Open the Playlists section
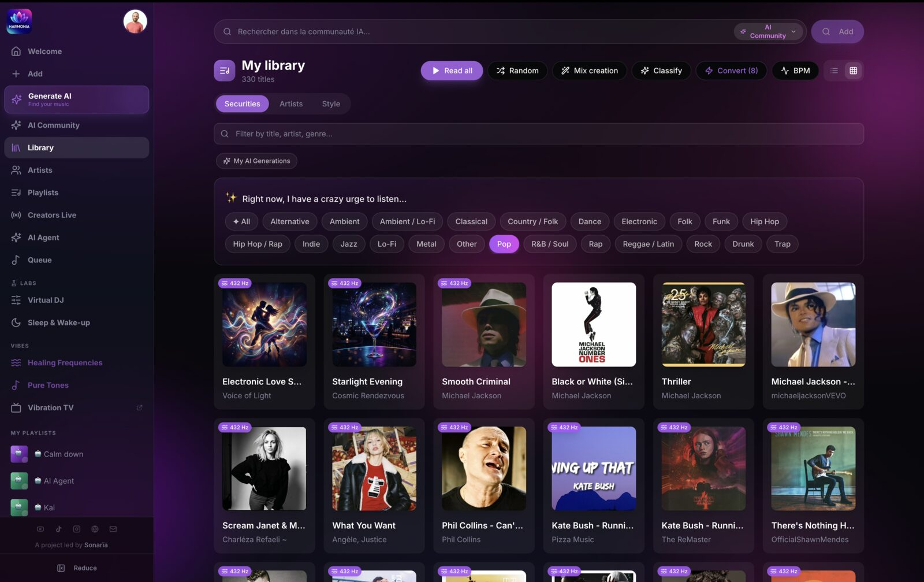The image size is (924, 582). (x=76, y=193)
